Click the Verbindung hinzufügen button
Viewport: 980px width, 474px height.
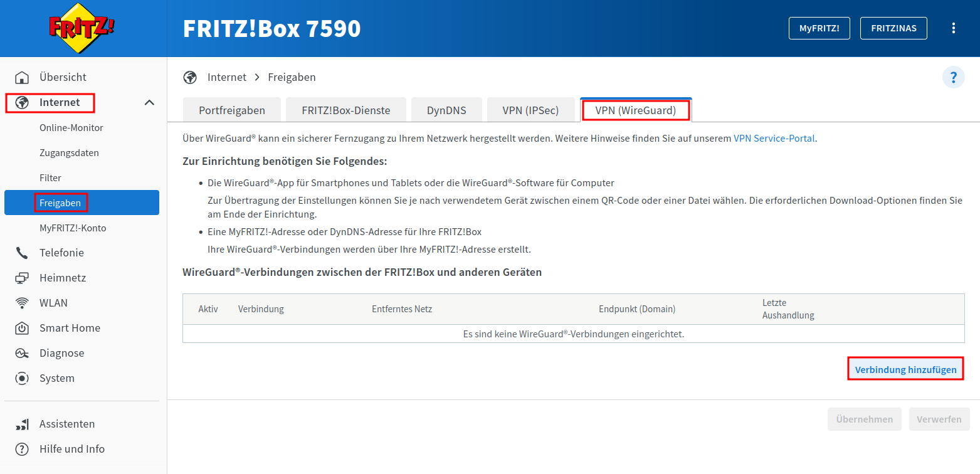click(x=905, y=369)
